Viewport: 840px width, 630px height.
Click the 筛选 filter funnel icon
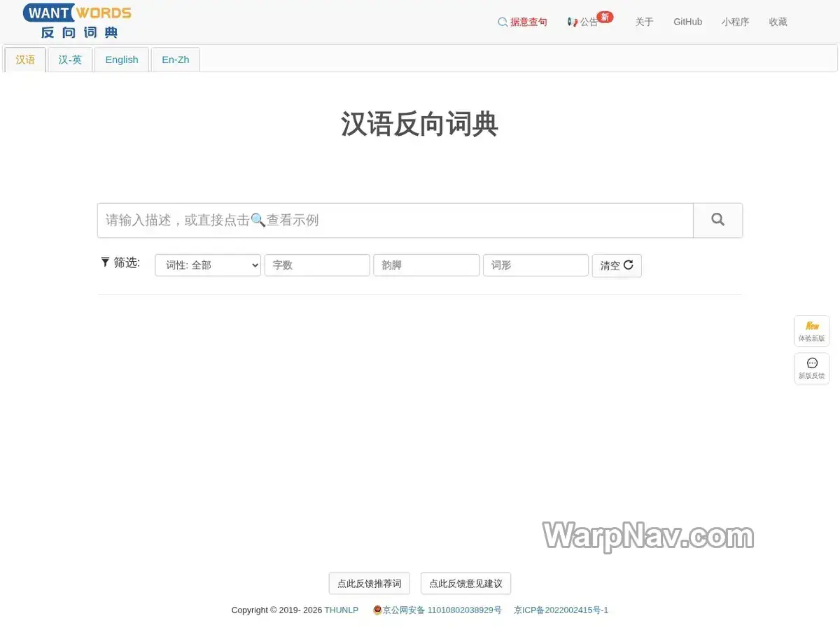pyautogui.click(x=105, y=262)
